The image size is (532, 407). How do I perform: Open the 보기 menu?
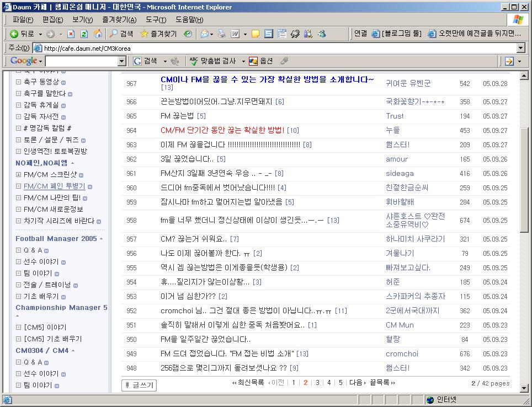pyautogui.click(x=82, y=20)
